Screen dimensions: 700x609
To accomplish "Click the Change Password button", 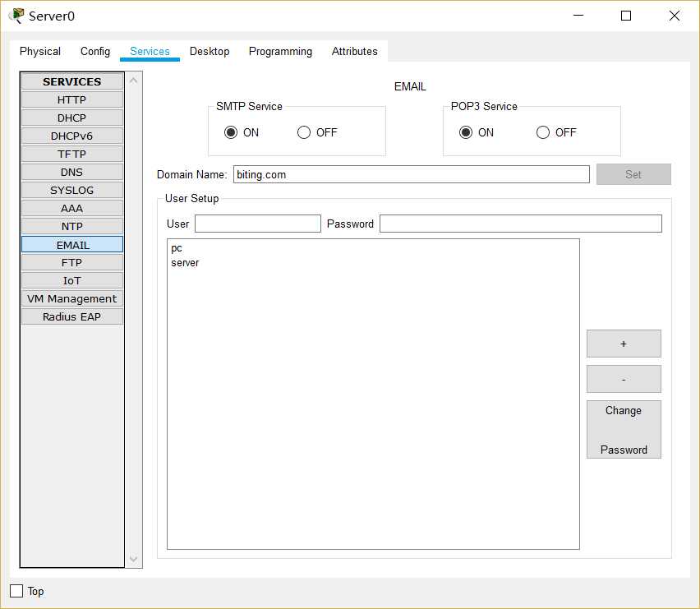I will tap(624, 430).
